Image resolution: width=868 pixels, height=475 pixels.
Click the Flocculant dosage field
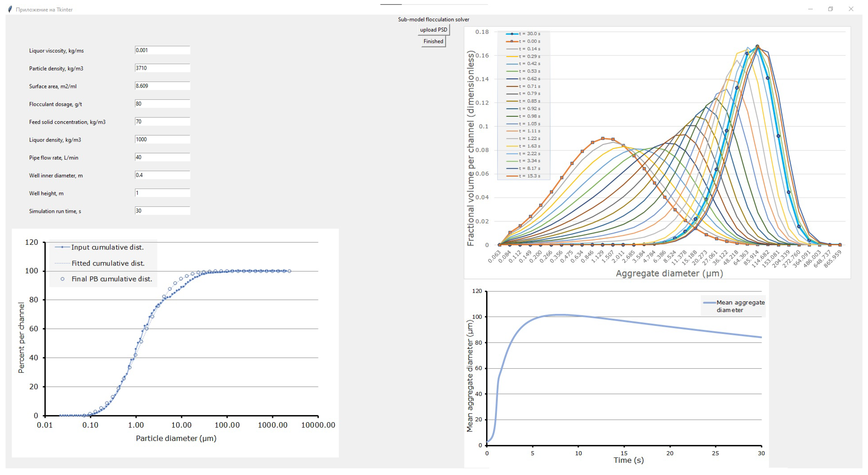(162, 104)
